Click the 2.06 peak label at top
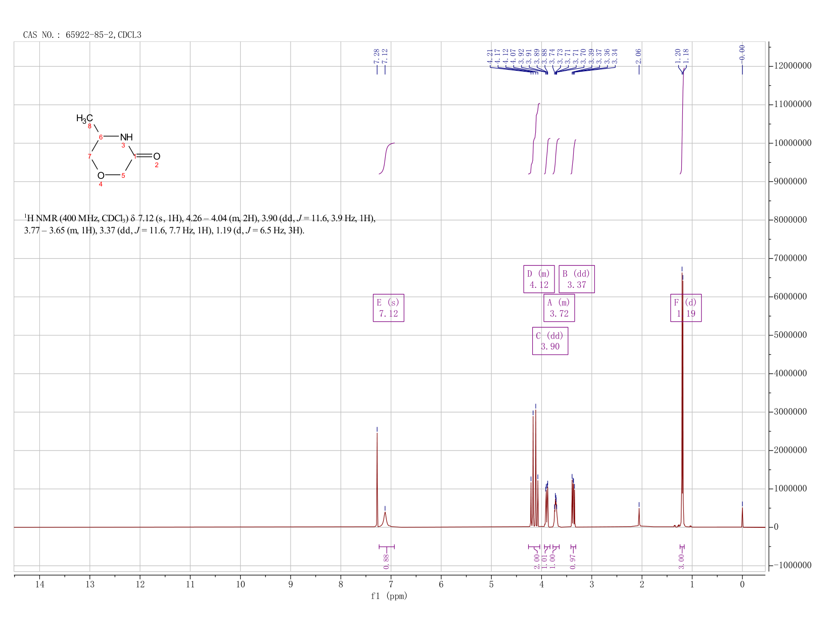This screenshot has width=834, height=644. click(638, 56)
